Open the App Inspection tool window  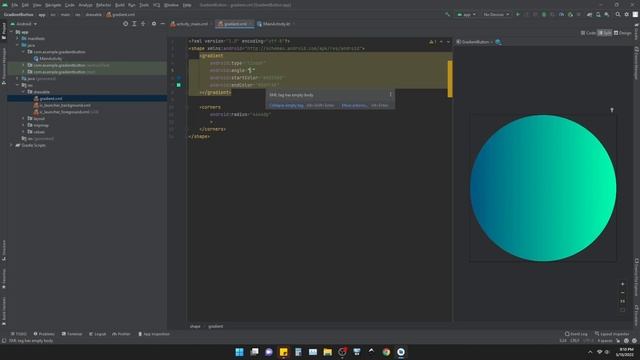(153, 334)
